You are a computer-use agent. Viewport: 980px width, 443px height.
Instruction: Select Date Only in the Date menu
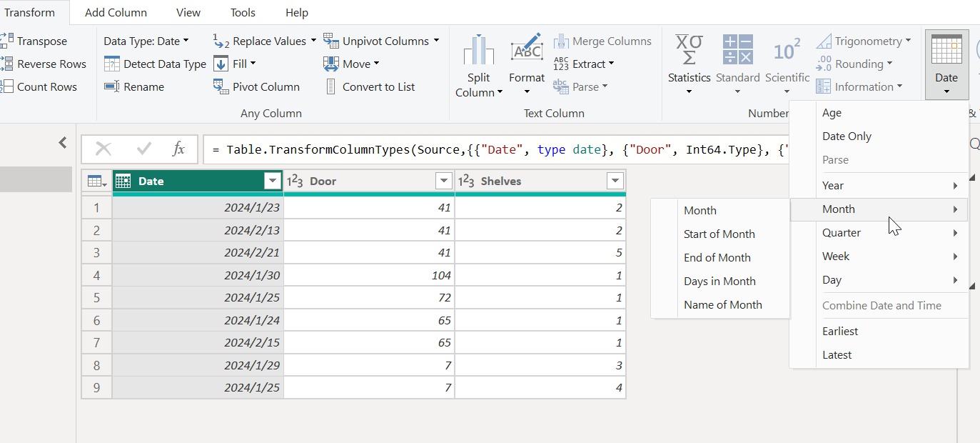click(879, 136)
